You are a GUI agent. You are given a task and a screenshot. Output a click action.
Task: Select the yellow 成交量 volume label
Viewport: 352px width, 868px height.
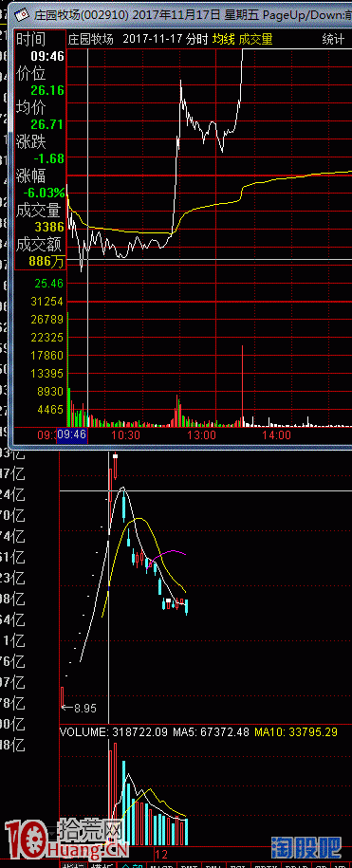click(x=256, y=39)
